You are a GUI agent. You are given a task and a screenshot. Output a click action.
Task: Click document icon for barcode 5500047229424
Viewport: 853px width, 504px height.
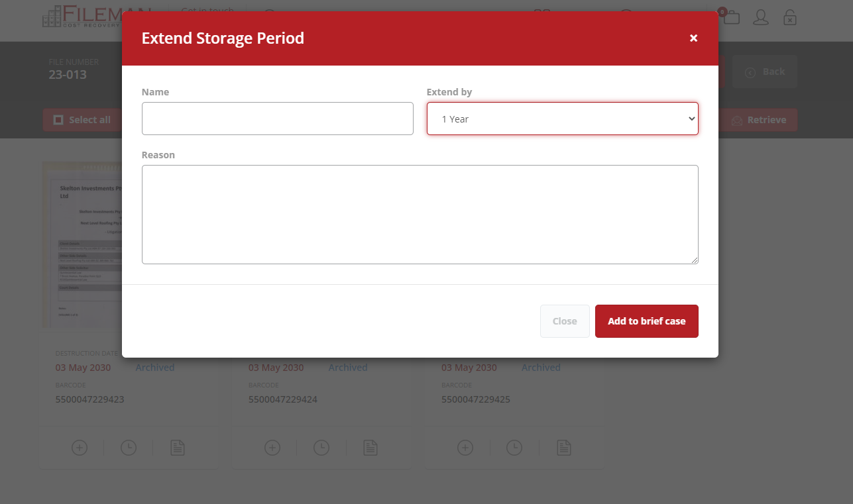coord(370,448)
